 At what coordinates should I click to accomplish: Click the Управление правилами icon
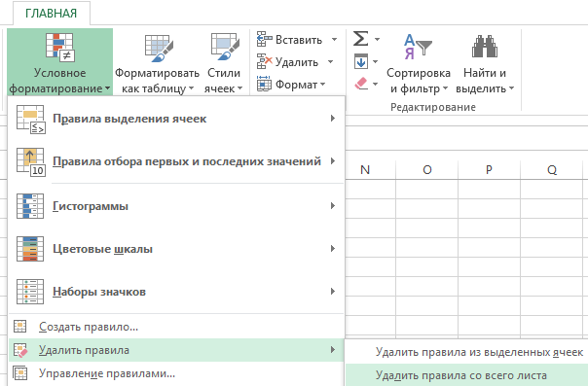click(x=19, y=373)
